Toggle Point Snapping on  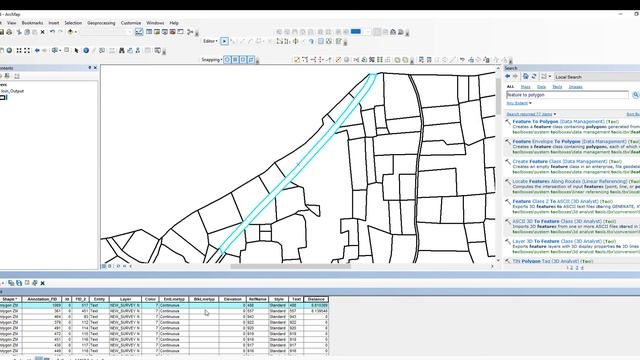[x=227, y=60]
